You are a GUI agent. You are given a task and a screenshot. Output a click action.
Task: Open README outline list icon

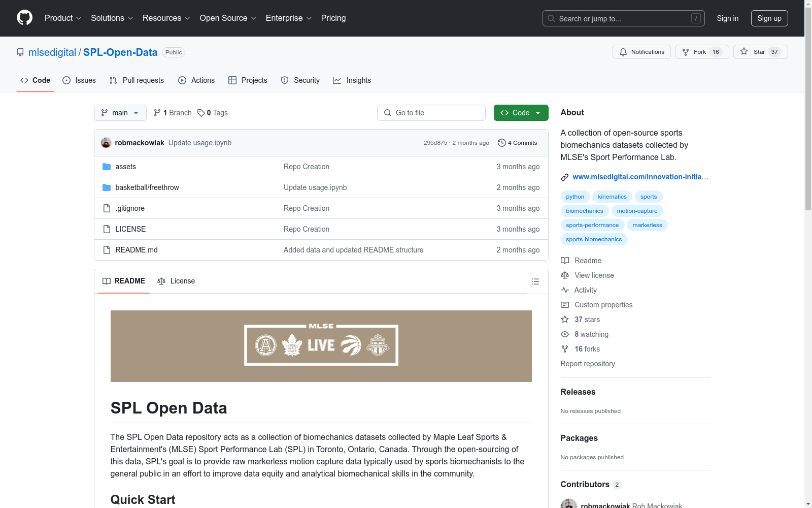point(535,281)
